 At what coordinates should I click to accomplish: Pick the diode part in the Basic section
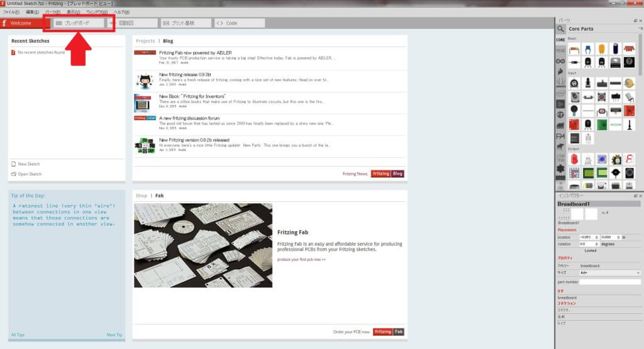574,62
